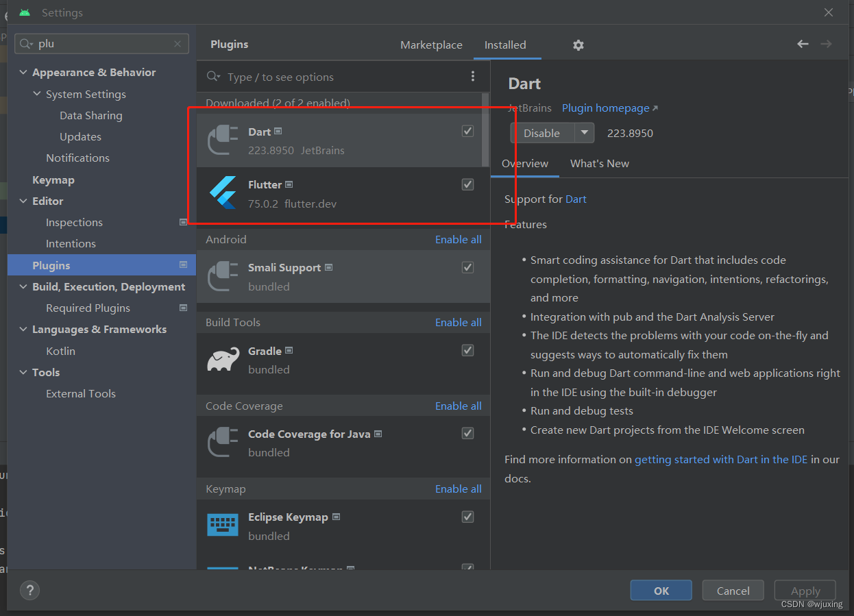Click the Eclipse Keymap keyboard icon
The image size is (854, 616).
[x=223, y=526]
